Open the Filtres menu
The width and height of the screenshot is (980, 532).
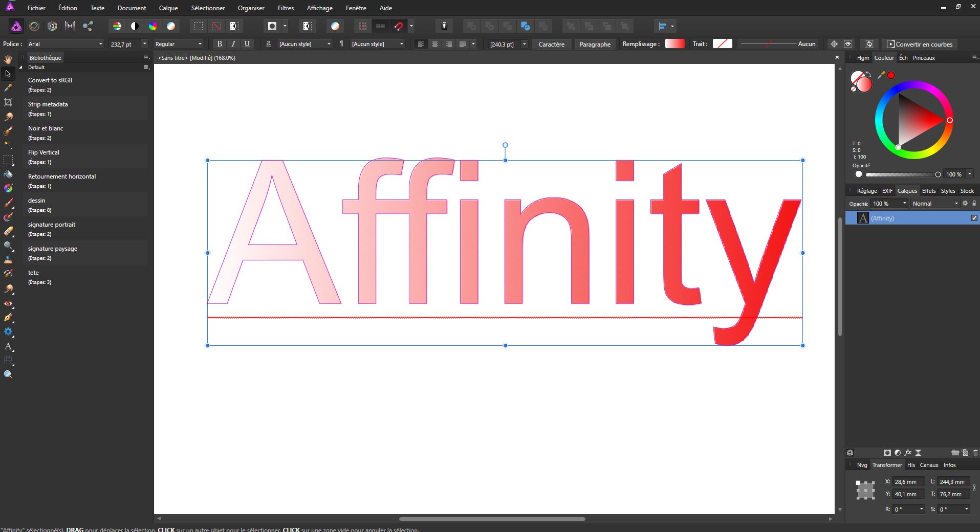coord(286,8)
